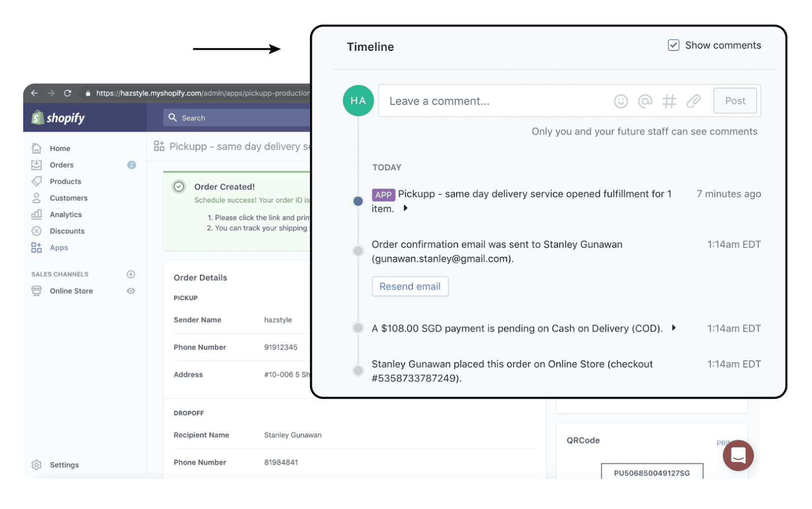Click the order confirmation email timeline dot
Image resolution: width=812 pixels, height=509 pixels.
[x=358, y=251]
